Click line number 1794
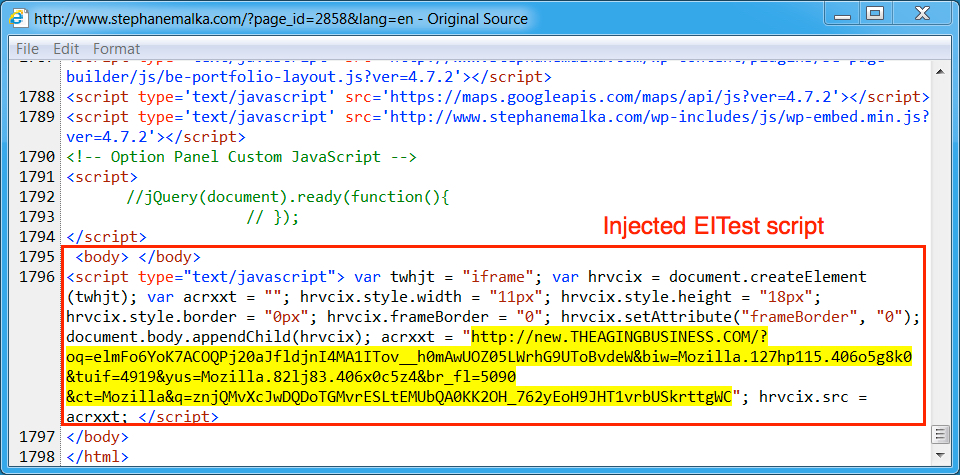Screen dimensions: 960x475 37,237
